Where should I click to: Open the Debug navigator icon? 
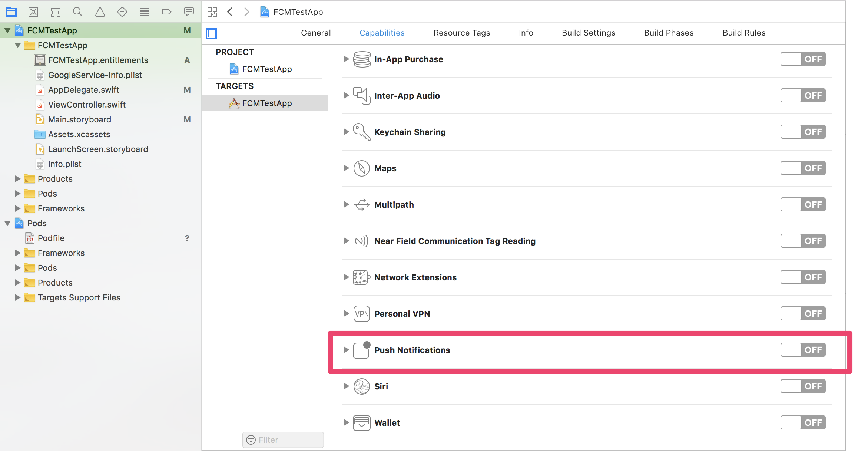[144, 12]
